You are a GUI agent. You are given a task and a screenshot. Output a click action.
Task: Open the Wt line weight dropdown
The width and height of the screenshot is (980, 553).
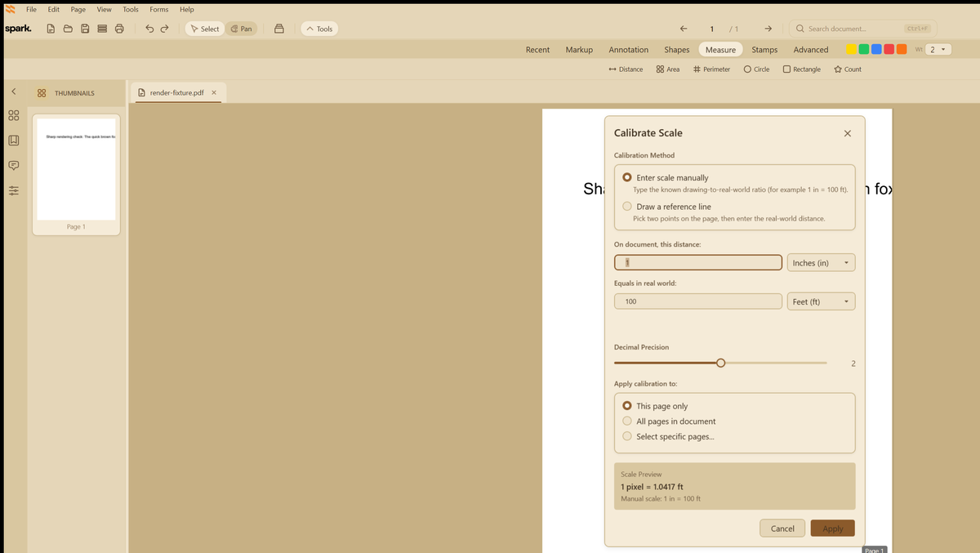point(939,50)
